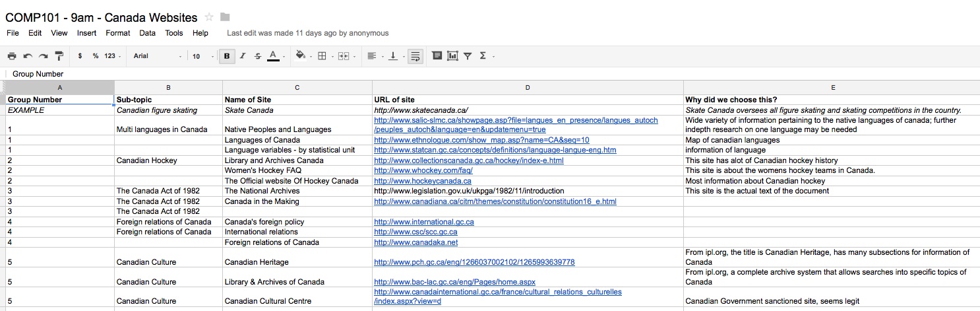Open the canadaka.net link
This screenshot has width=980, height=311.
[416, 242]
